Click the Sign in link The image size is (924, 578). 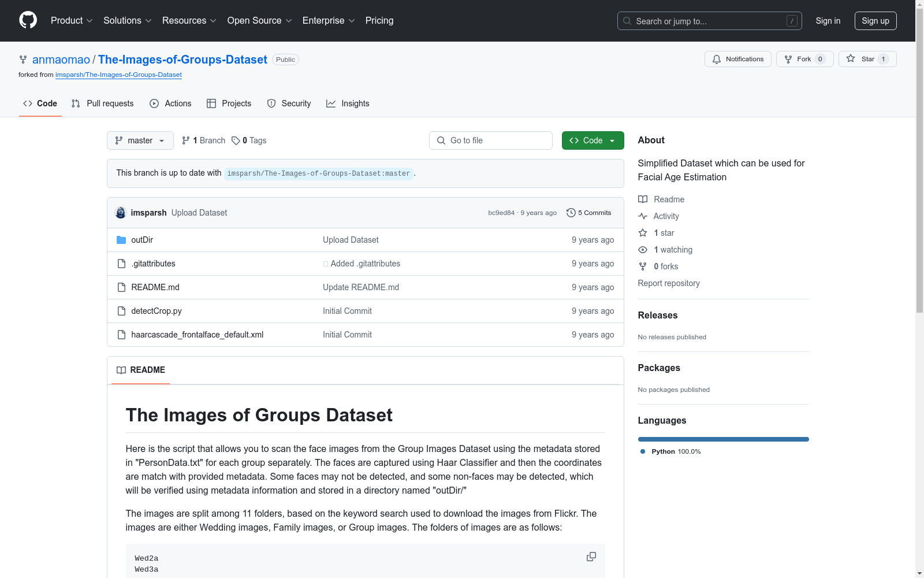828,21
